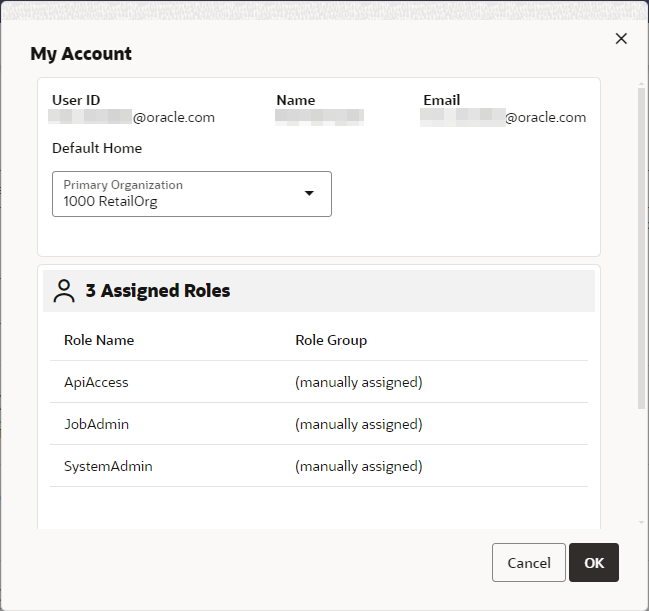Click the assigned roles person icon
The width and height of the screenshot is (649, 611).
click(64, 291)
